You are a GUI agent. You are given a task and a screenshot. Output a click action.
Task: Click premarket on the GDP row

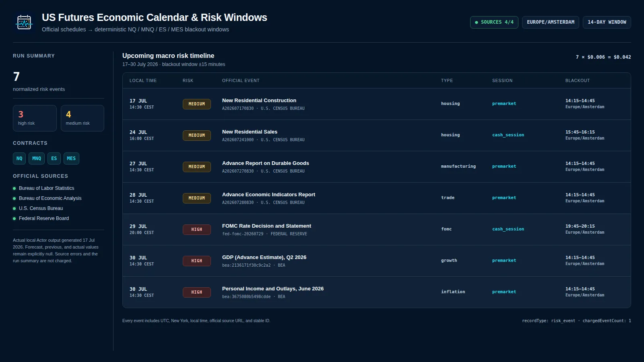[504, 261]
